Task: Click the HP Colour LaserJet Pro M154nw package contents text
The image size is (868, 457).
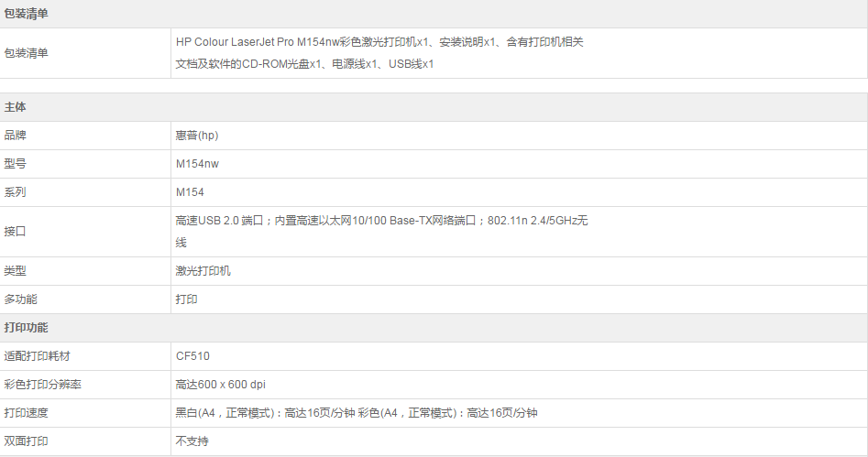Action: point(379,53)
